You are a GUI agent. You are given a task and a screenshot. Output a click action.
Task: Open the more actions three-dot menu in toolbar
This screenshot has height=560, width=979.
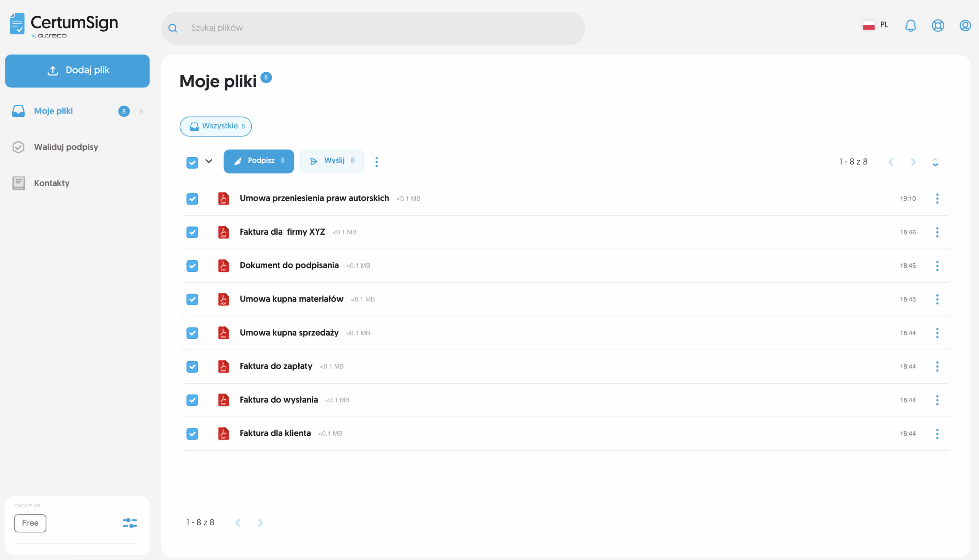click(377, 162)
